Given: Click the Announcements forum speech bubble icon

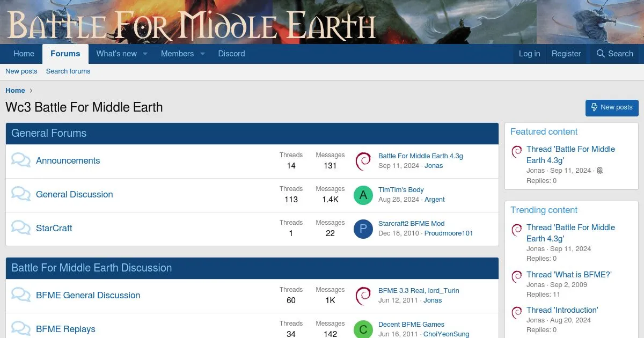Looking at the screenshot, I should point(21,160).
